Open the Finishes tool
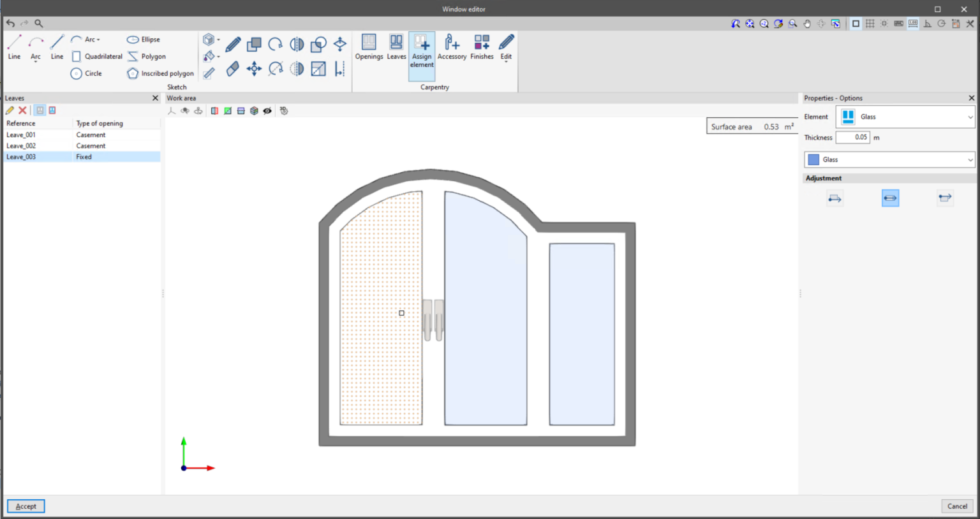Screen dimensions: 980x519 point(482,47)
